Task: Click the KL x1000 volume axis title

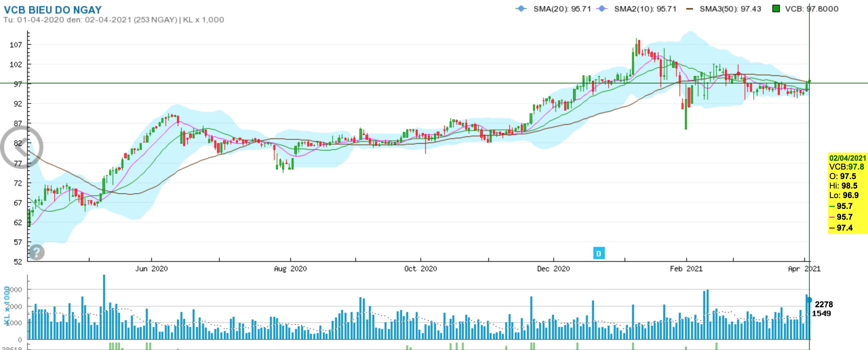Action: coord(6,306)
